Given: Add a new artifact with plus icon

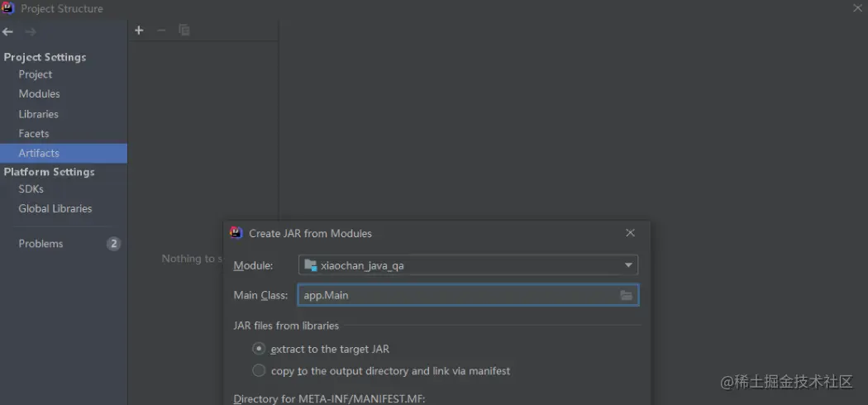Looking at the screenshot, I should point(139,31).
